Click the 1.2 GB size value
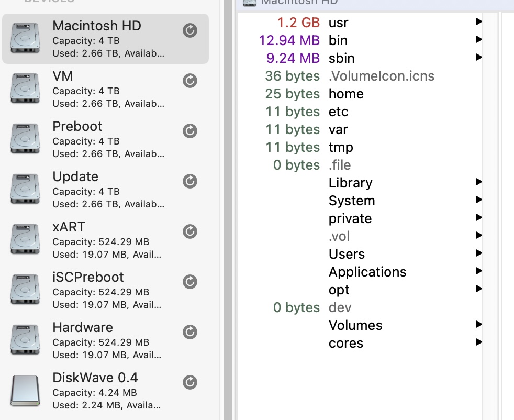 click(x=298, y=23)
